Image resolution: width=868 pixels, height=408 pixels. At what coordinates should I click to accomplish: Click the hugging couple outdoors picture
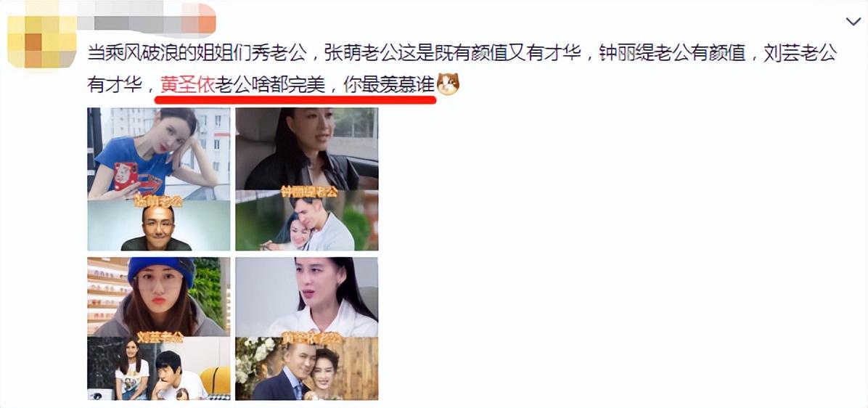pyautogui.click(x=307, y=221)
